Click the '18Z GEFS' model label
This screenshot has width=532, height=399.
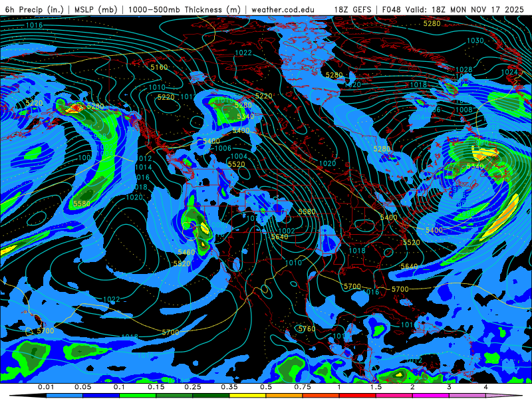point(353,9)
